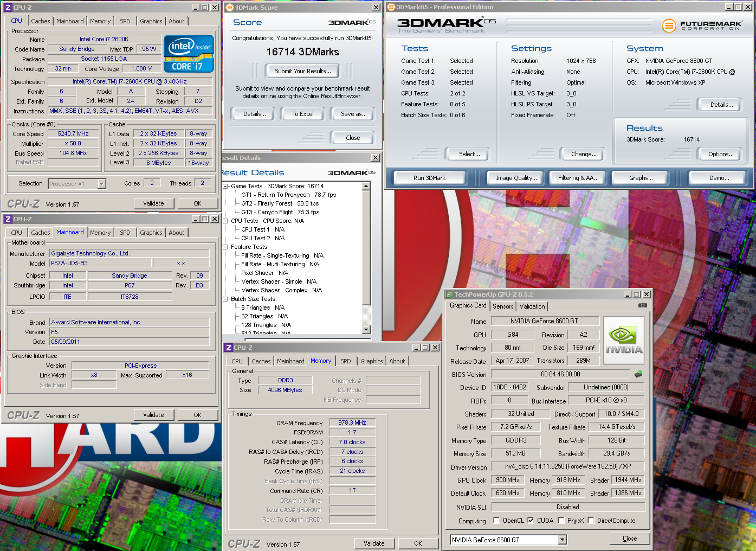The image size is (756, 551).
Task: Open Memory tab in CPU-Z Mainboard window
Action: click(100, 233)
